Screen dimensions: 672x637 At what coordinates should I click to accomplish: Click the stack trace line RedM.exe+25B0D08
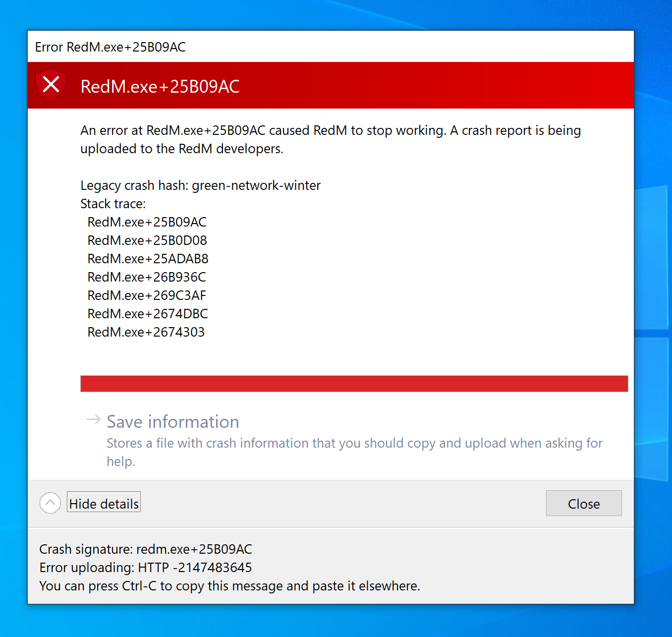click(147, 240)
